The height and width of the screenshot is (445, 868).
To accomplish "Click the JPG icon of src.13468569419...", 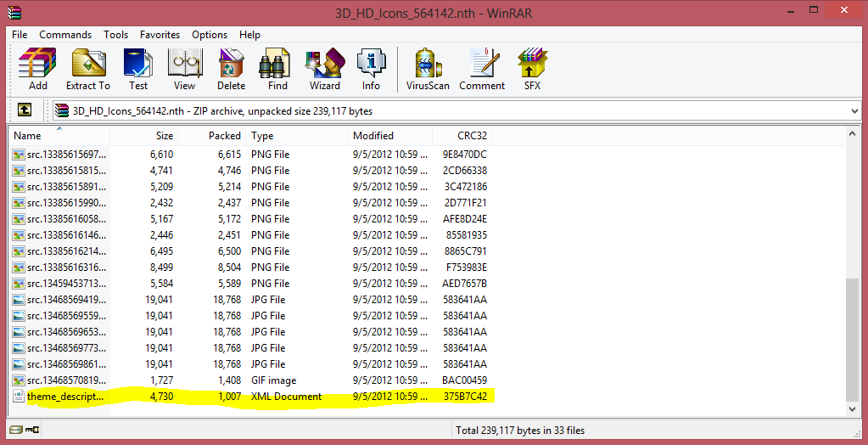I will coord(19,299).
